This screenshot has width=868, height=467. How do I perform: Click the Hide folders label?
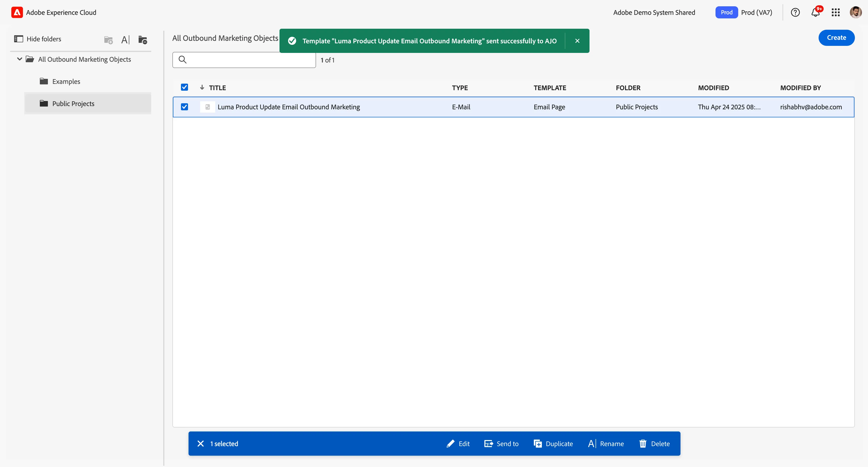pyautogui.click(x=44, y=39)
